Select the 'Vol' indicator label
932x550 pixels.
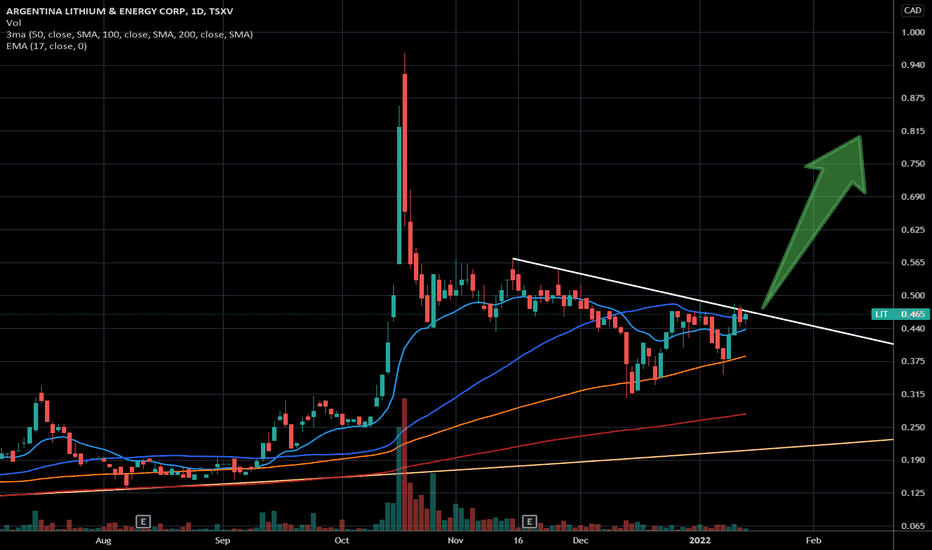pos(14,23)
